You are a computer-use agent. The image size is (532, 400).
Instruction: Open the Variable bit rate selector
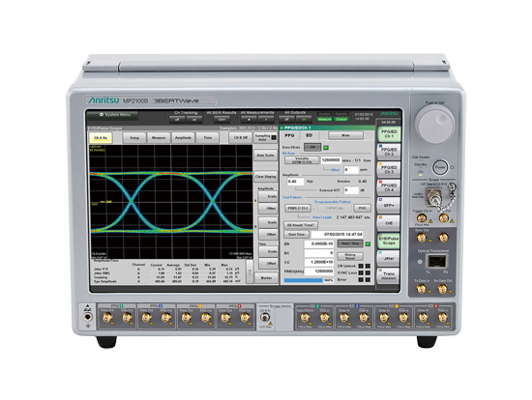pos(302,160)
